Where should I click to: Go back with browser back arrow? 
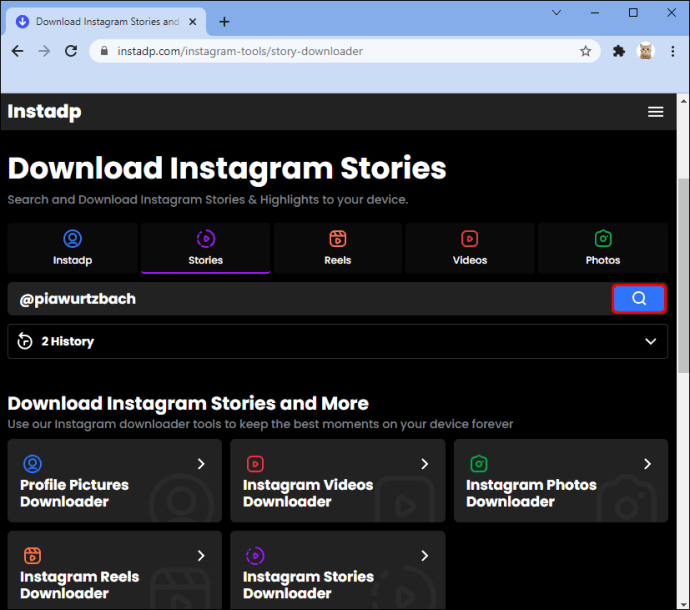coord(18,51)
